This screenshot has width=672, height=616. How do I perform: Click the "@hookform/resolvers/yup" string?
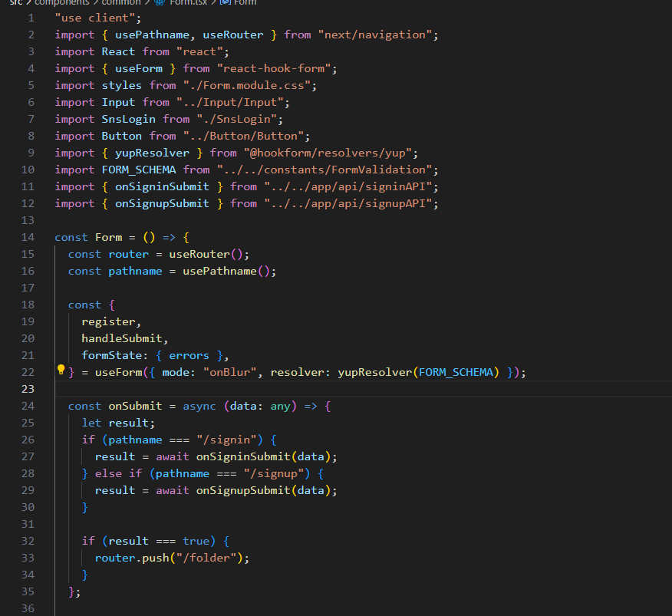click(328, 153)
